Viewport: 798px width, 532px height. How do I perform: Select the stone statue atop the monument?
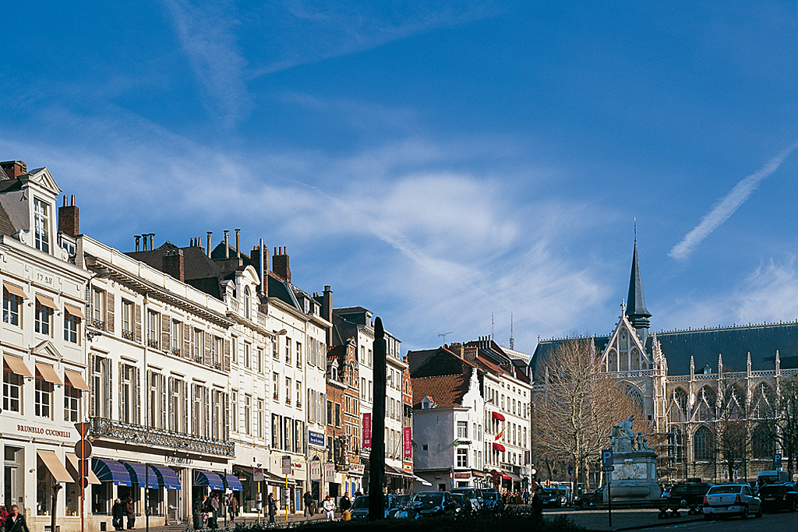point(627,434)
